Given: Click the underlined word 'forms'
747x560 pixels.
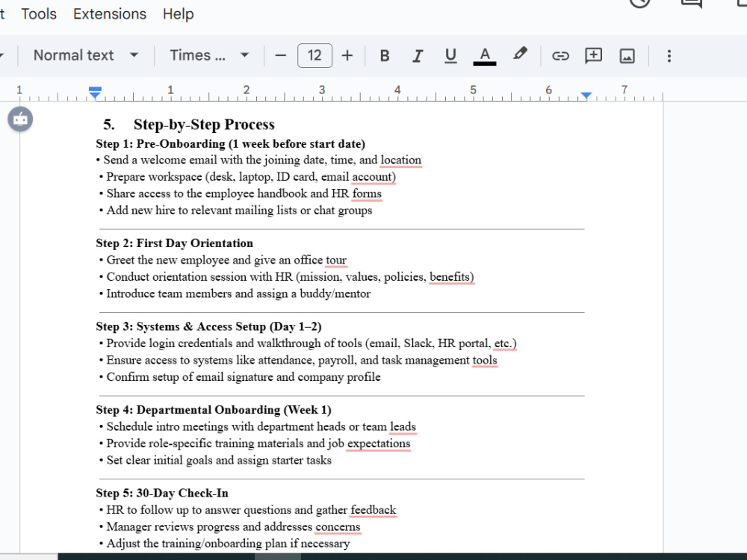Looking at the screenshot, I should tap(367, 193).
